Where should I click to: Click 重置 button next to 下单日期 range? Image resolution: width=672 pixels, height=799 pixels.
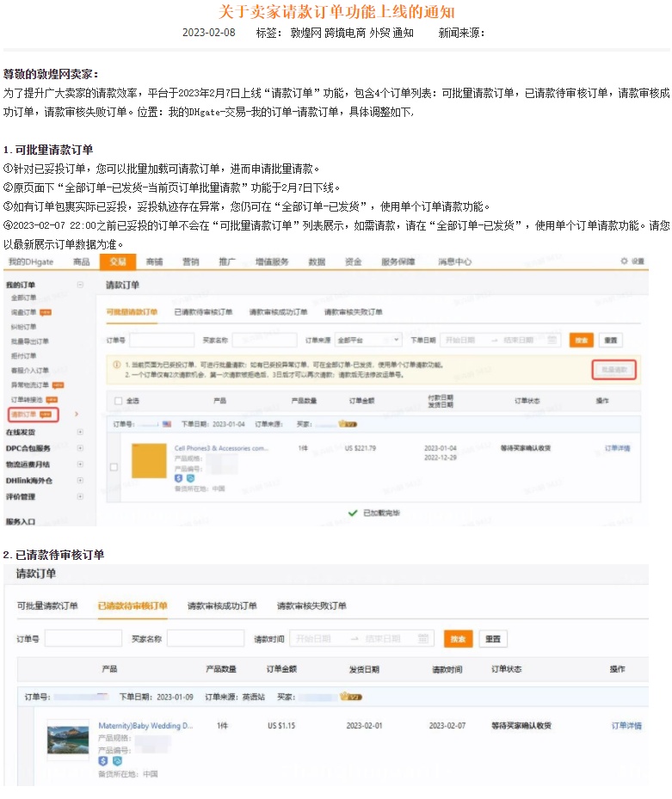[611, 340]
